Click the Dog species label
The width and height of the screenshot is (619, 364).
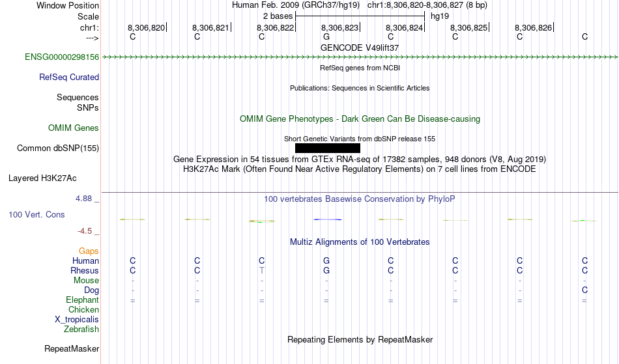pyautogui.click(x=92, y=290)
